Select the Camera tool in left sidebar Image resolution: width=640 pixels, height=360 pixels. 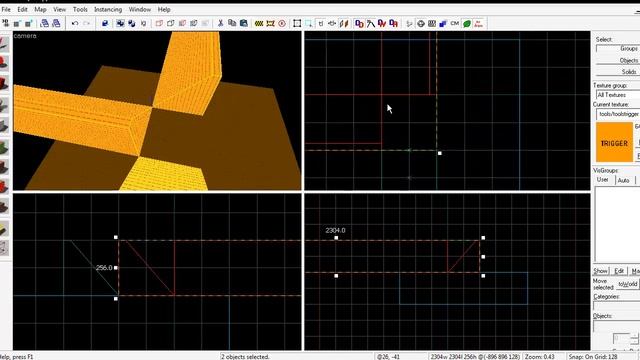click(4, 84)
